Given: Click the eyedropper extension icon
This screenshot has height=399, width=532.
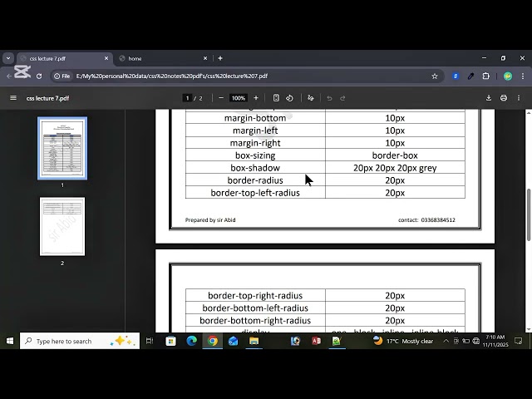Looking at the screenshot, I should (470, 76).
